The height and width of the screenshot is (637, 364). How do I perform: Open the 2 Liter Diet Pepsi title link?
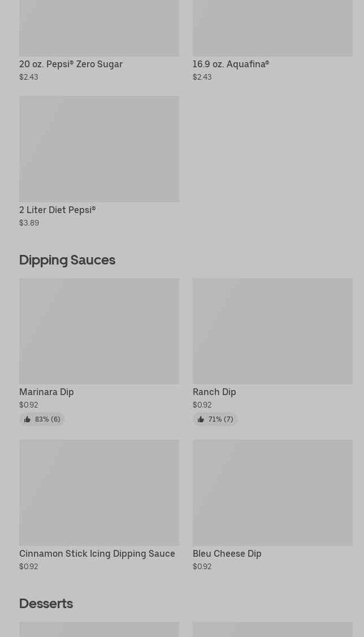57,210
